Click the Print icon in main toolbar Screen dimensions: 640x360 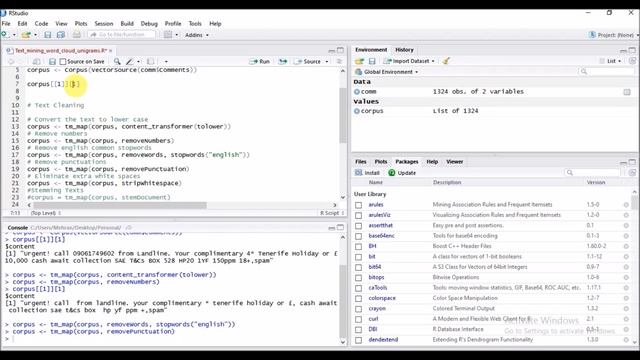coord(76,35)
